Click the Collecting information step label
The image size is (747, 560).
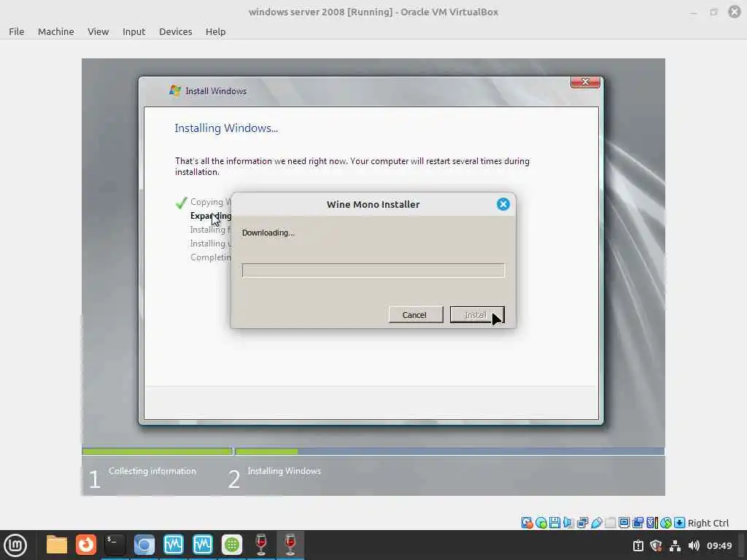click(152, 471)
